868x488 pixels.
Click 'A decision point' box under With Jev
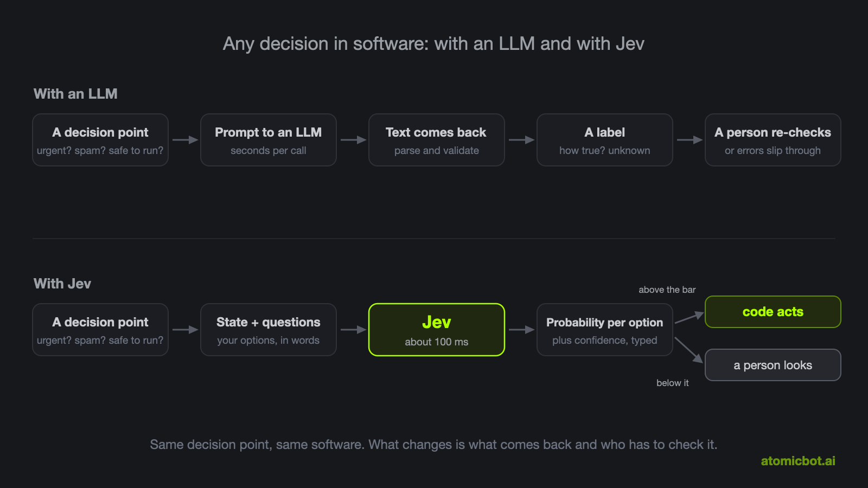pos(100,330)
